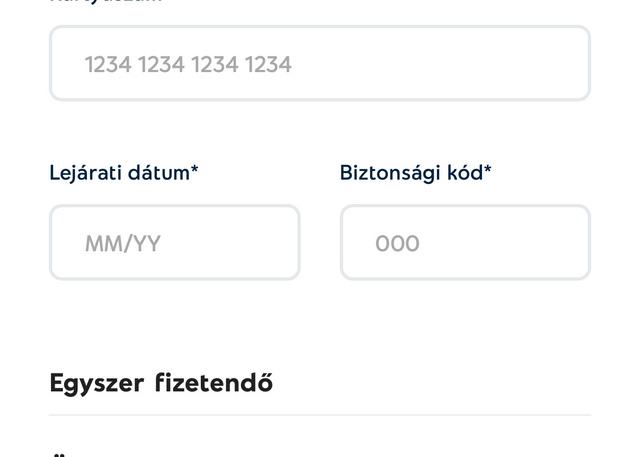The width and height of the screenshot is (640, 457).
Task: Focus the MM/YY expiry date field
Action: click(175, 243)
